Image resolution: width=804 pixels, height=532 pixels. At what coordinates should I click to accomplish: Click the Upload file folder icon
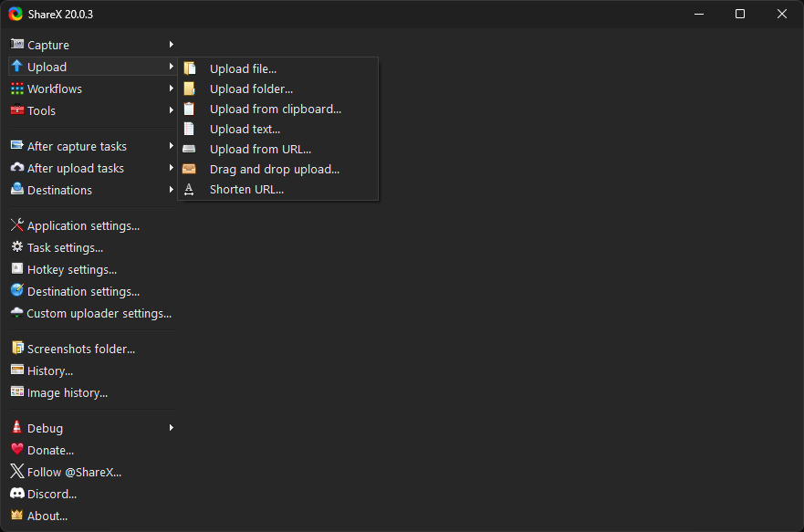click(190, 68)
